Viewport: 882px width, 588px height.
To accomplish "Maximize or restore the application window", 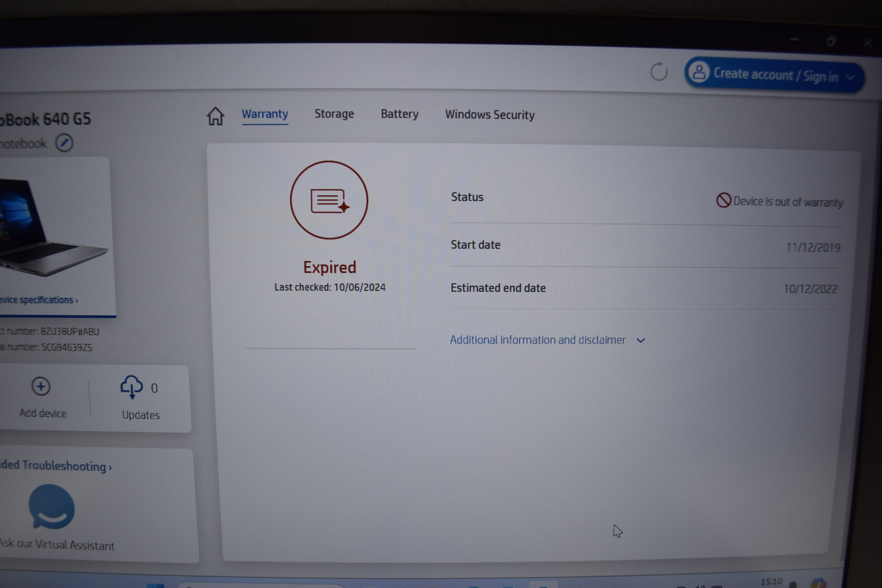I will pos(830,41).
